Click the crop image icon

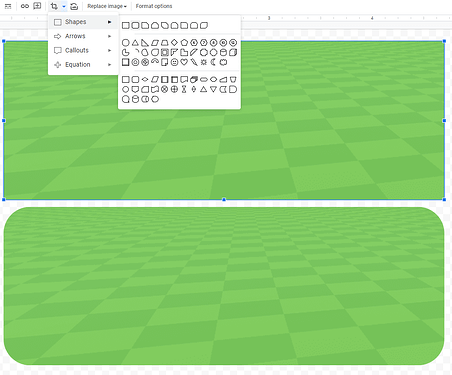(x=54, y=6)
